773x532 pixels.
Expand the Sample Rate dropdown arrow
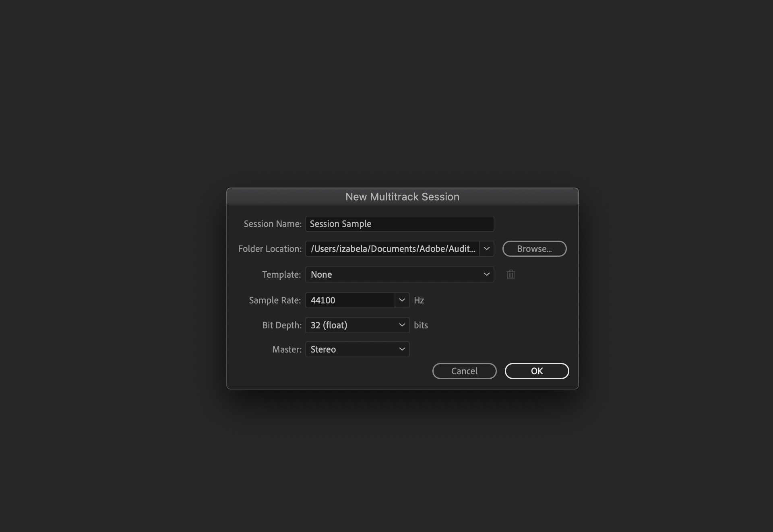point(402,300)
